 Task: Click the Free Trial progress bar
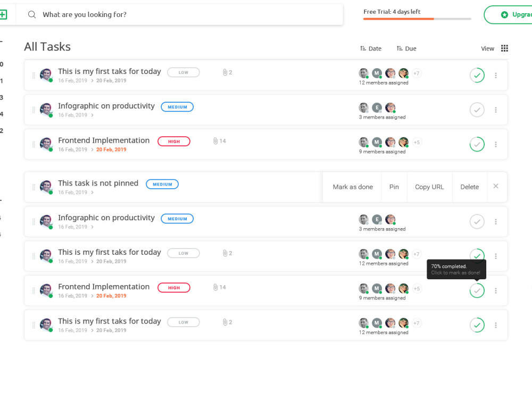click(x=417, y=20)
